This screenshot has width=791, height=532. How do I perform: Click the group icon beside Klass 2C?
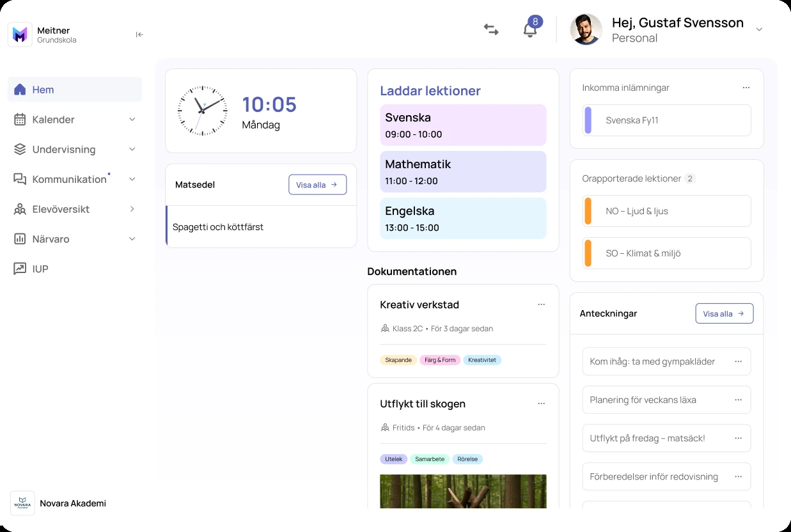[385, 329]
